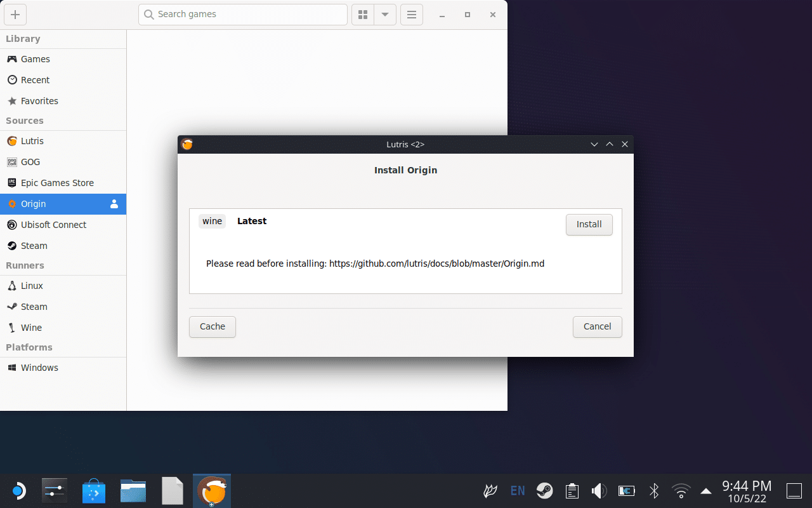Click the Cancel button
The width and height of the screenshot is (812, 508).
click(597, 326)
